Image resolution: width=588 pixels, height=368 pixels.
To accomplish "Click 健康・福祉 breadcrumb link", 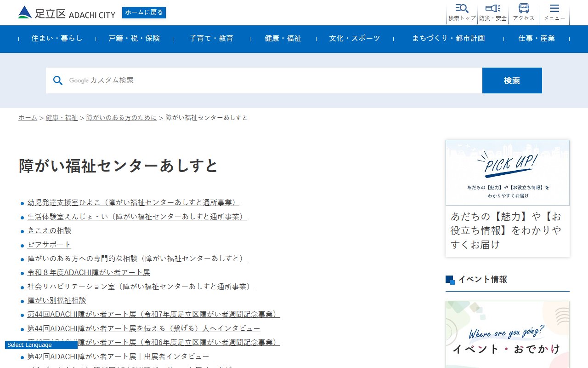I will coord(62,118).
